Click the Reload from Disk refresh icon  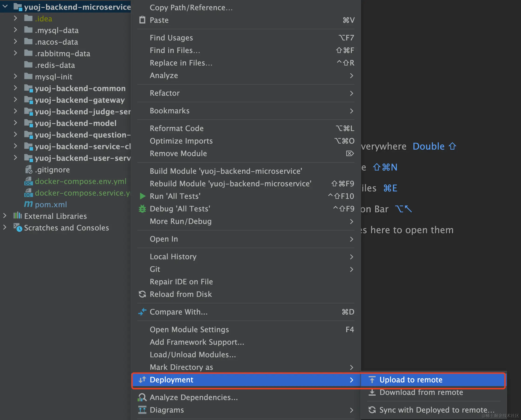pyautogui.click(x=142, y=294)
